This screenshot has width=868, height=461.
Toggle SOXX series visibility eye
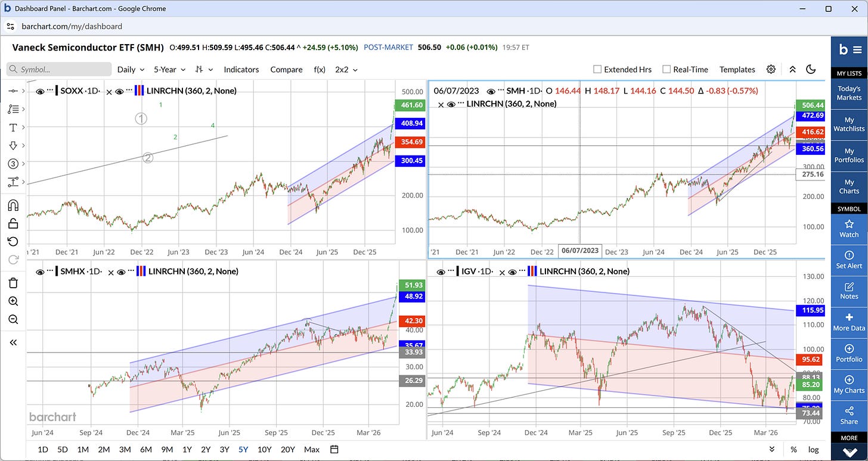[x=40, y=91]
